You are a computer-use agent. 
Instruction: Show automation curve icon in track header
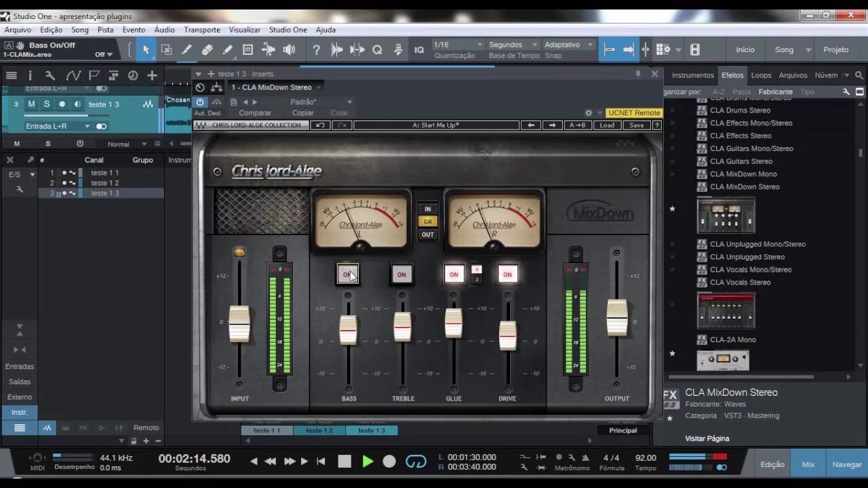pos(73,75)
